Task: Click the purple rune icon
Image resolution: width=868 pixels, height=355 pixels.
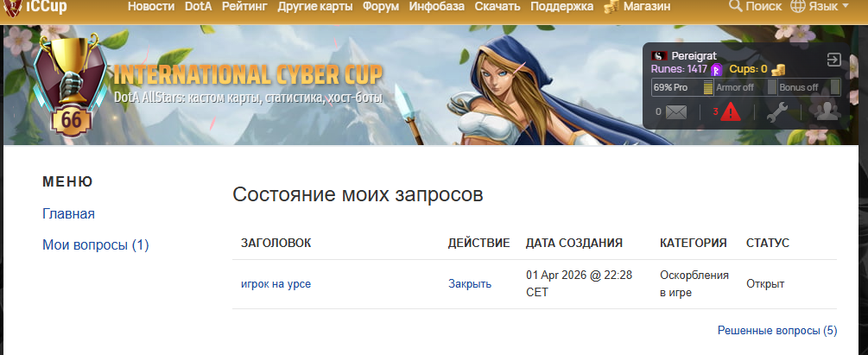Action: point(717,70)
